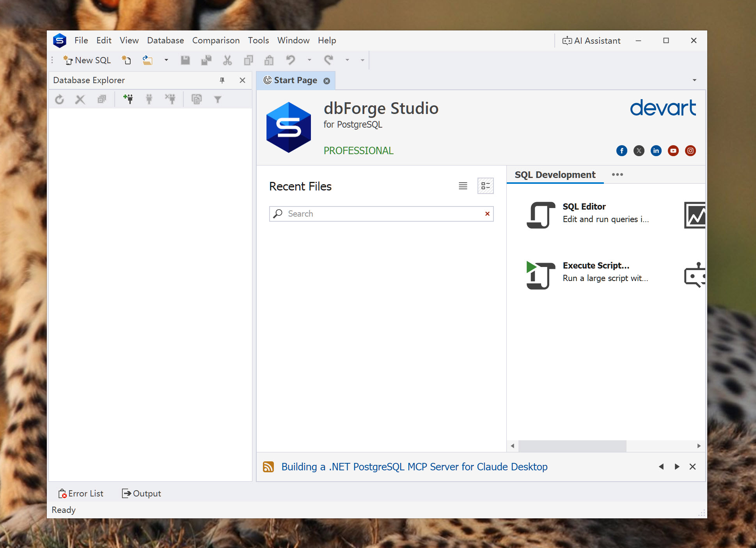Screen dimensions: 756x548
Task: Open the AI Assistant
Action: tap(591, 41)
